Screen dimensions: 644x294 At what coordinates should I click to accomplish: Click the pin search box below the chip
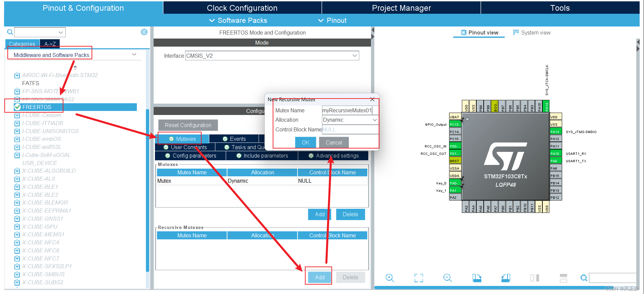pos(612,278)
